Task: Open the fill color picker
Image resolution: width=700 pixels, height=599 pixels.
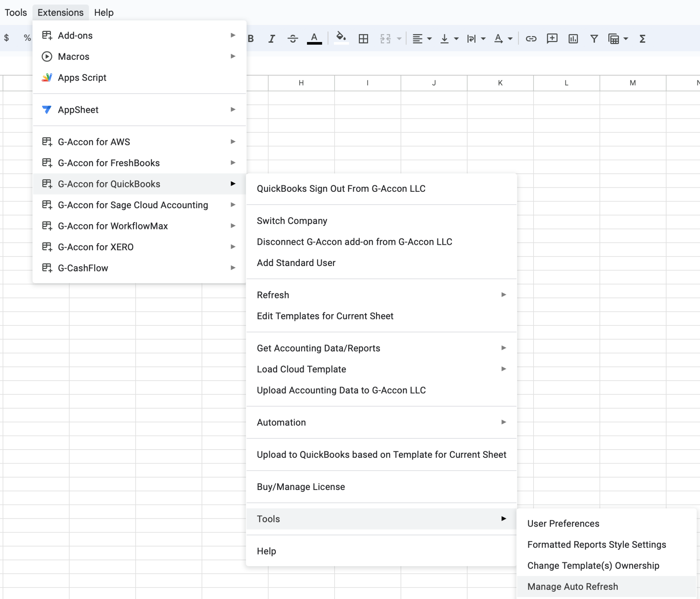Action: [x=341, y=38]
